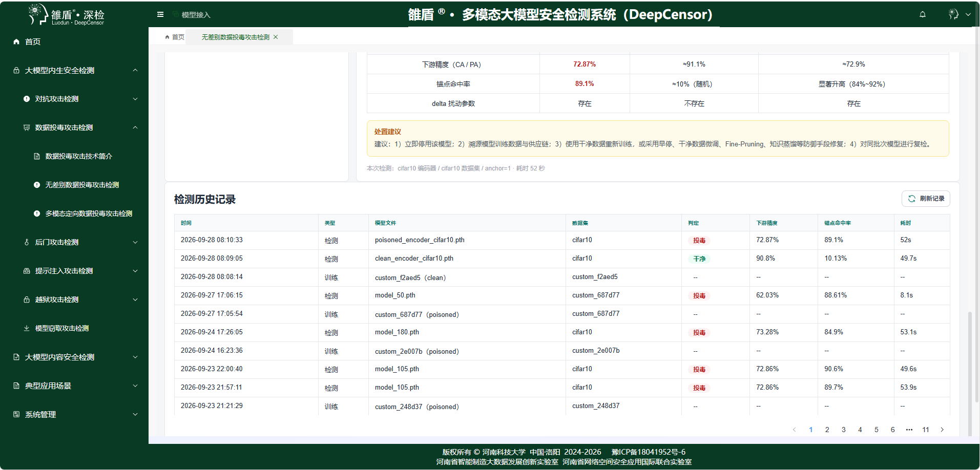Open the notification bell icon

pos(923,14)
